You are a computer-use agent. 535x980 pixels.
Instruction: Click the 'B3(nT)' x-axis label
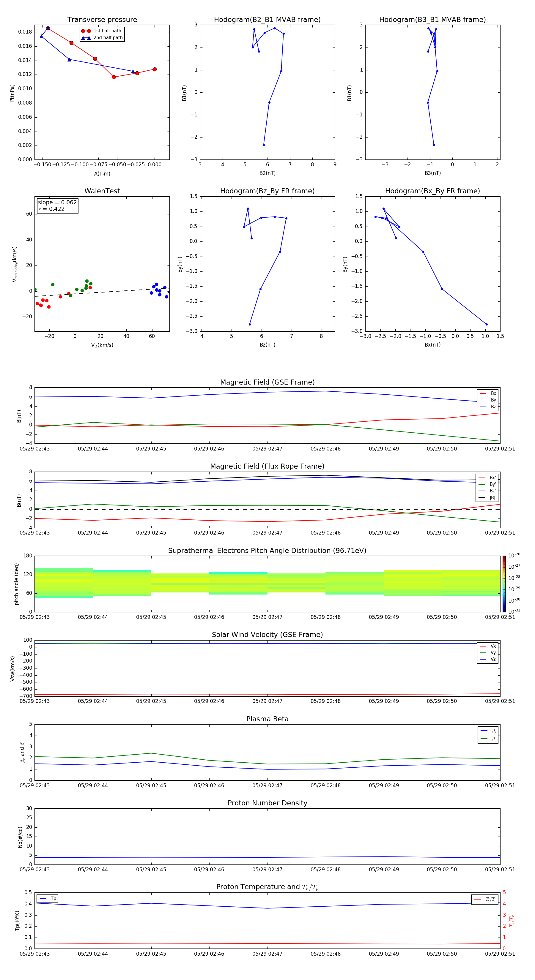pos(432,173)
